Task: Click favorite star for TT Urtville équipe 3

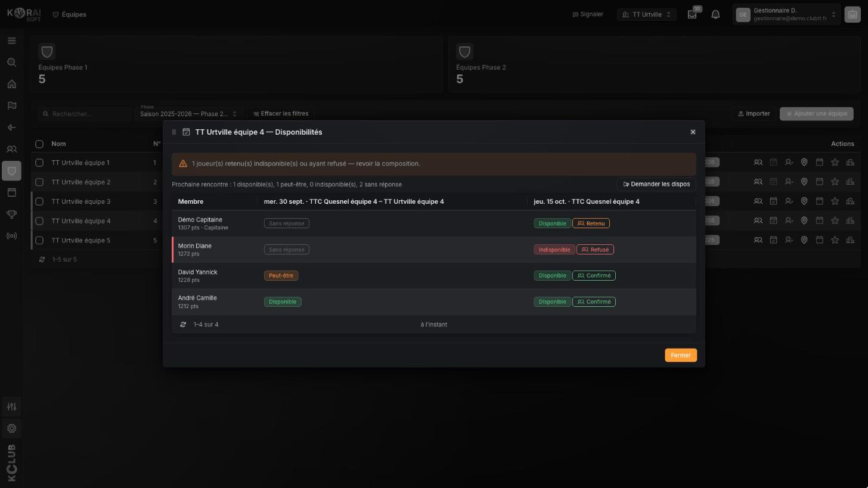Action: pos(835,201)
